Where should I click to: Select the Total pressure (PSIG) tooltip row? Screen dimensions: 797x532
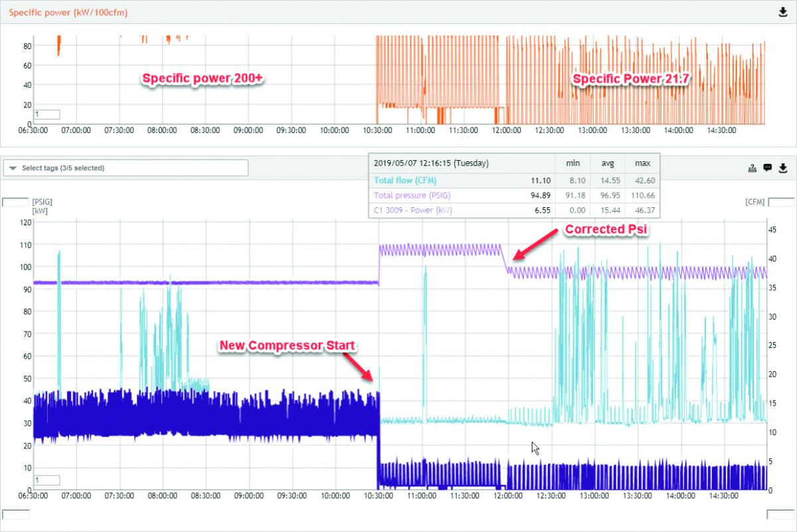(x=514, y=195)
